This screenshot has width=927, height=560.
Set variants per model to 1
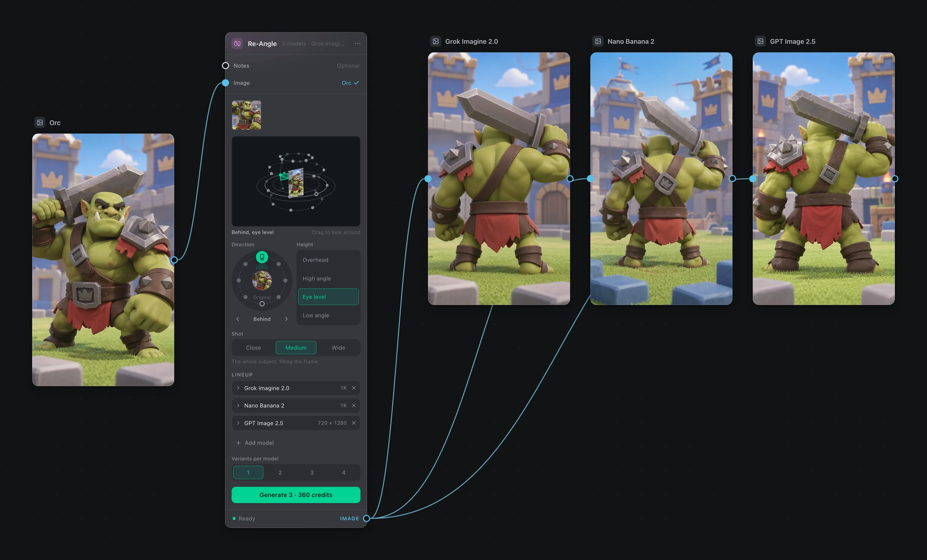tap(248, 472)
